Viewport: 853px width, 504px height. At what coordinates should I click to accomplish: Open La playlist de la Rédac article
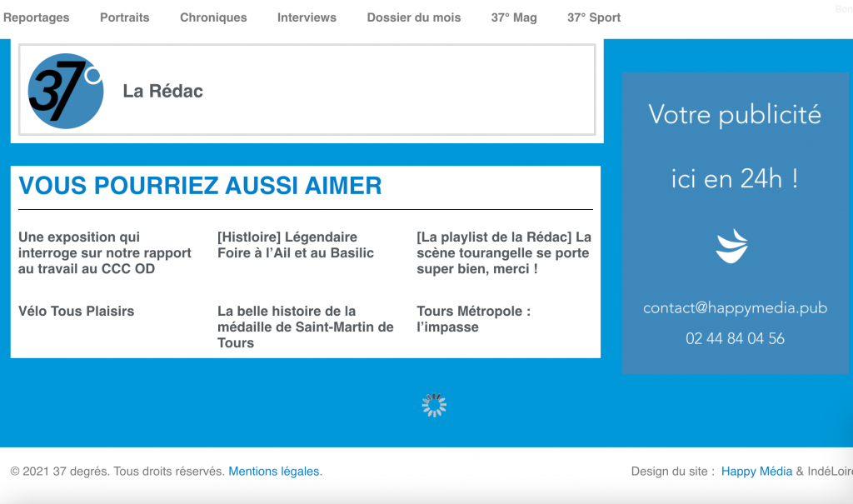pos(504,252)
